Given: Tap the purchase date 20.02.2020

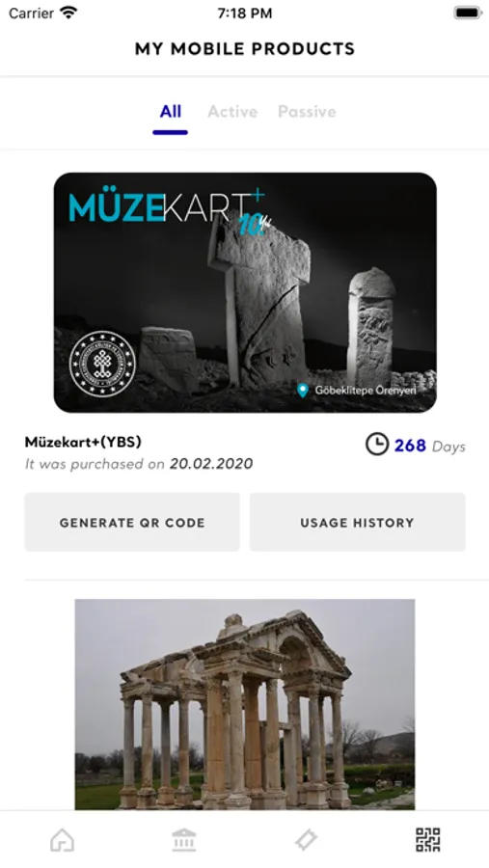Looking at the screenshot, I should coord(211,464).
